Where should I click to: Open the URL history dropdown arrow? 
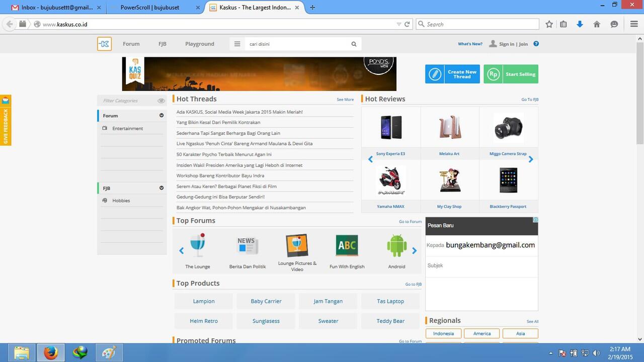398,24
